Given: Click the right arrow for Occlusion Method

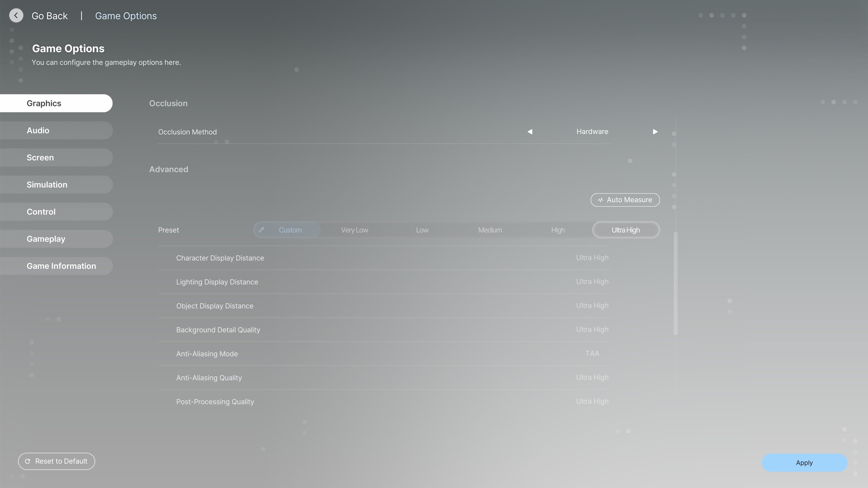Looking at the screenshot, I should click(655, 132).
